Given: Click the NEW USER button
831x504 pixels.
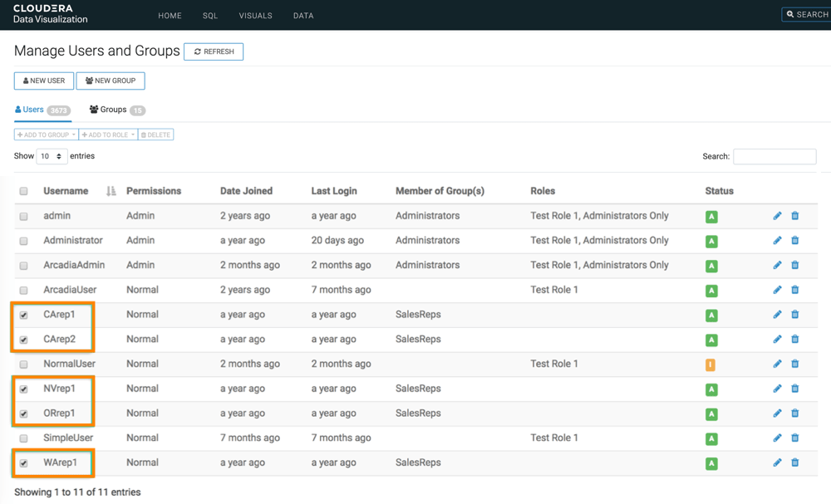Looking at the screenshot, I should pyautogui.click(x=43, y=81).
